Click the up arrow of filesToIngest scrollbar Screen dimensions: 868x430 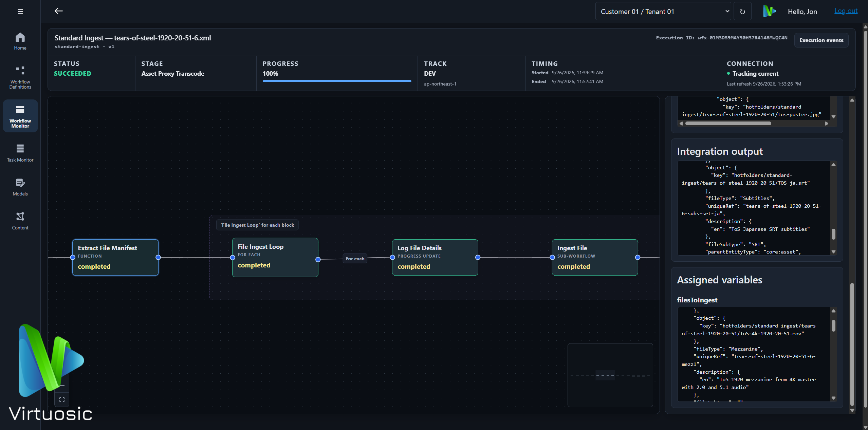pos(833,311)
